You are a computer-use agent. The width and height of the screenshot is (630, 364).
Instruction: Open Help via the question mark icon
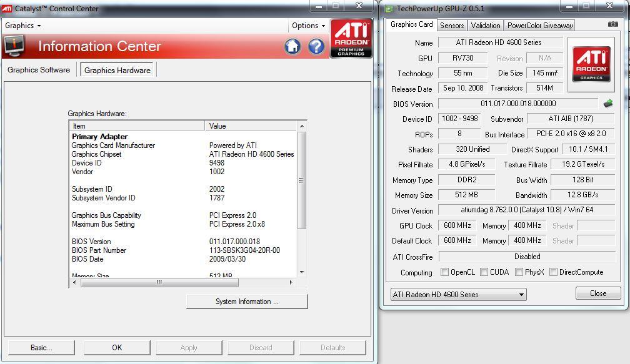pos(316,47)
